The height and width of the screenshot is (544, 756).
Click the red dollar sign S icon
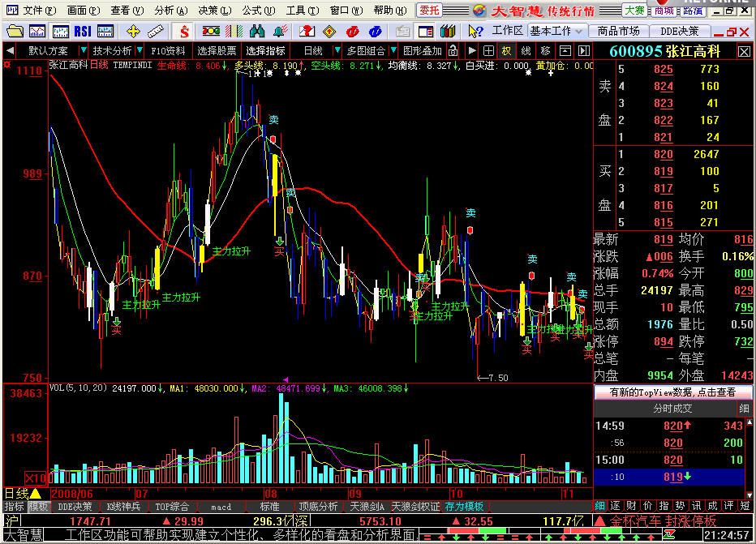tap(183, 32)
